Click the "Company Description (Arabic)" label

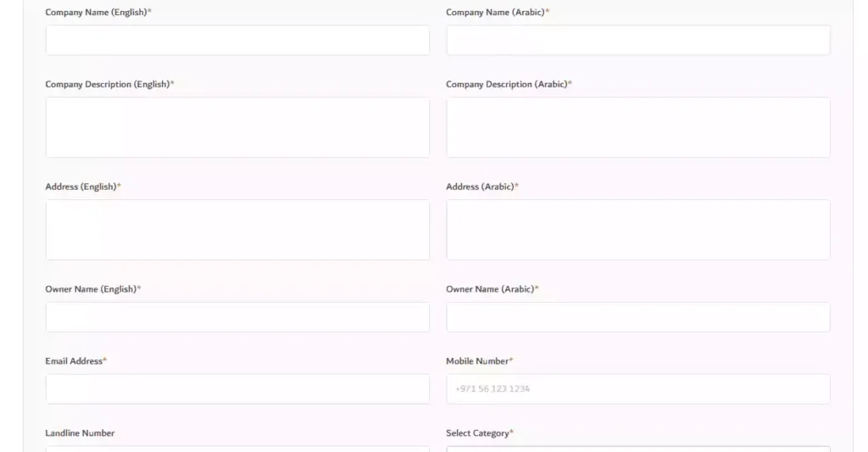coord(506,85)
